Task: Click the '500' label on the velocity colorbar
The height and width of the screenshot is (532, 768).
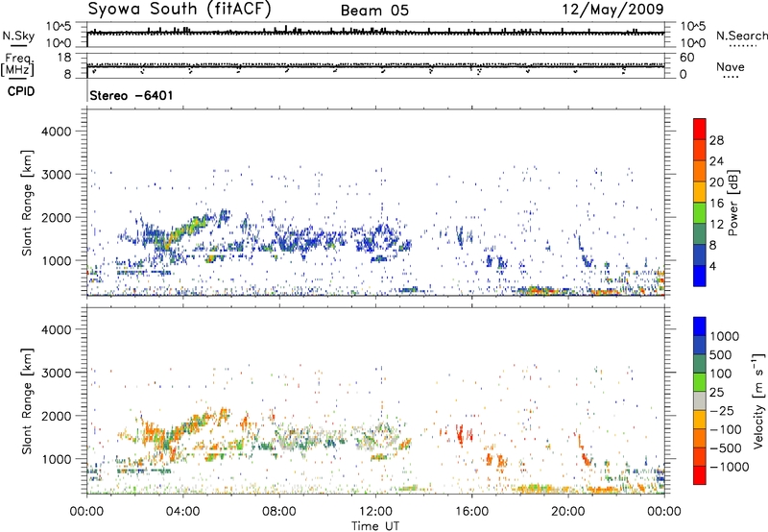Action: coord(720,354)
